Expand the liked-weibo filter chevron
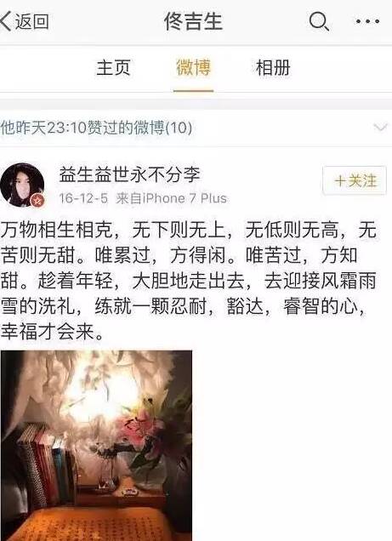This screenshot has height=541, width=392. 381,128
